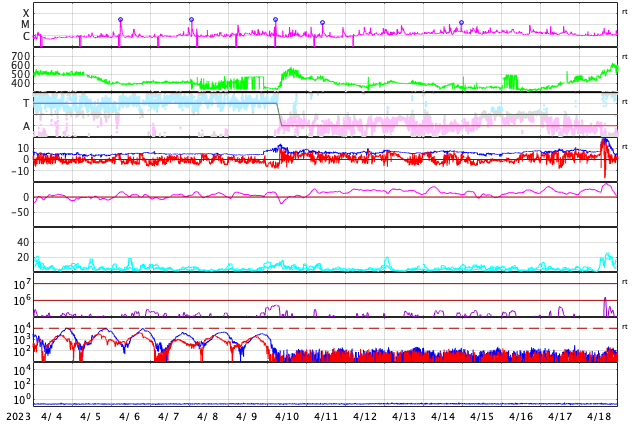Pick the 4/11 date label
The height and width of the screenshot is (424, 634).
point(326,416)
